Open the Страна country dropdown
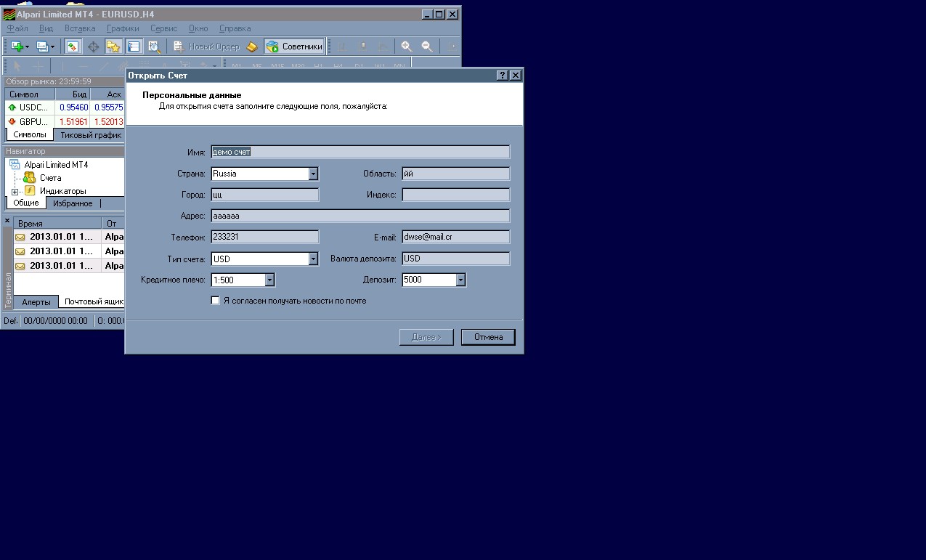The width and height of the screenshot is (926, 560). point(313,174)
